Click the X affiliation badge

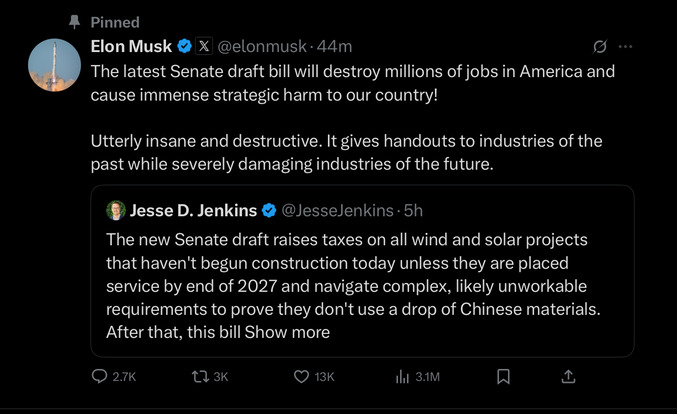[203, 46]
